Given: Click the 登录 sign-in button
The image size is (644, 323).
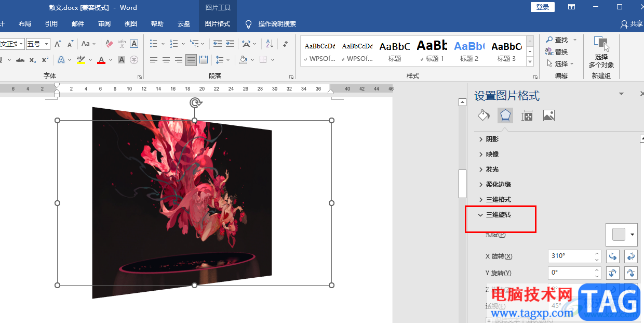Looking at the screenshot, I should pos(543,7).
